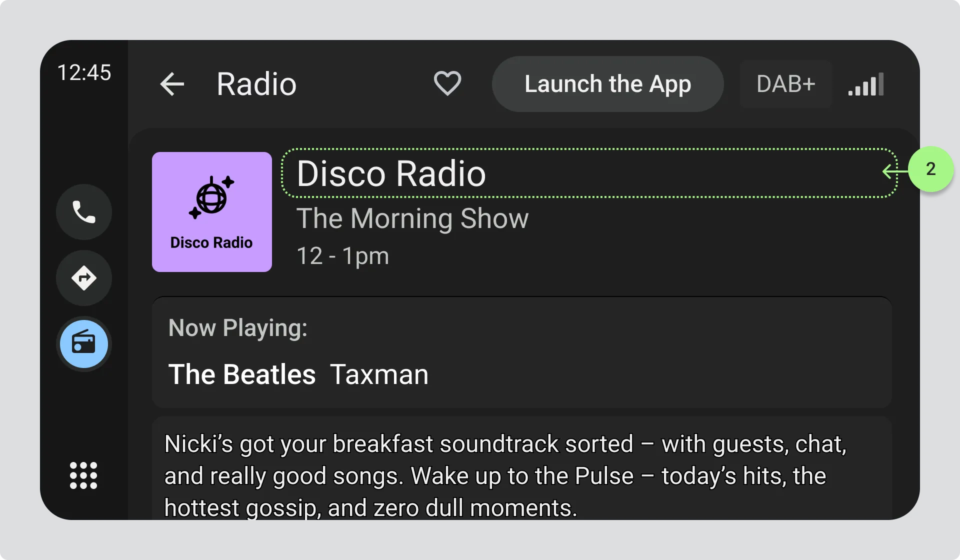Click the Disco Radio station title
Viewport: 960px width, 560px height.
(391, 173)
